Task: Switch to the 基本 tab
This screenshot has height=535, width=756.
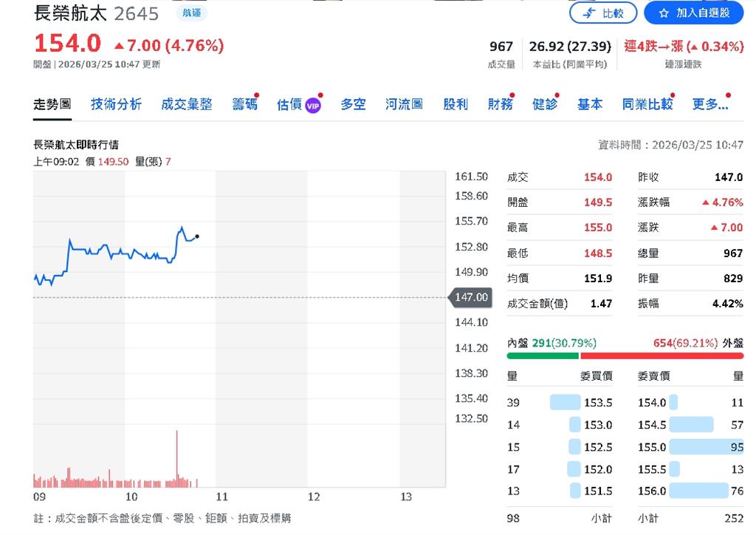Action: click(590, 104)
